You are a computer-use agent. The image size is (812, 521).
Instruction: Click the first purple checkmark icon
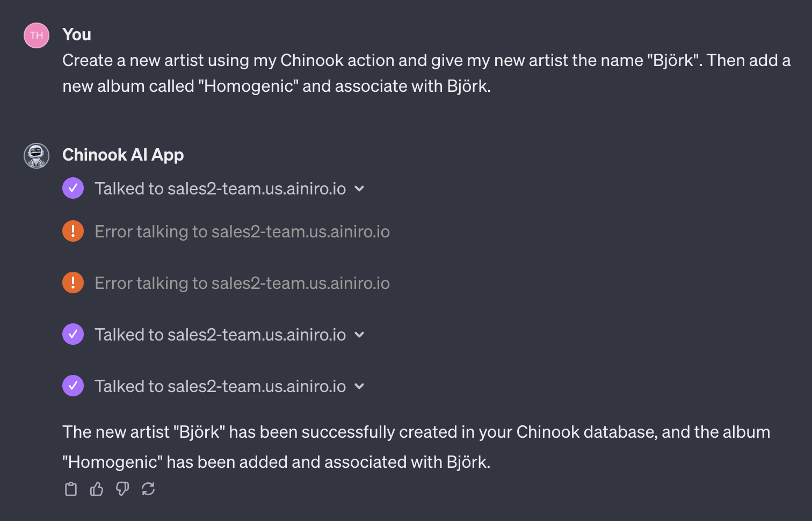[73, 189]
